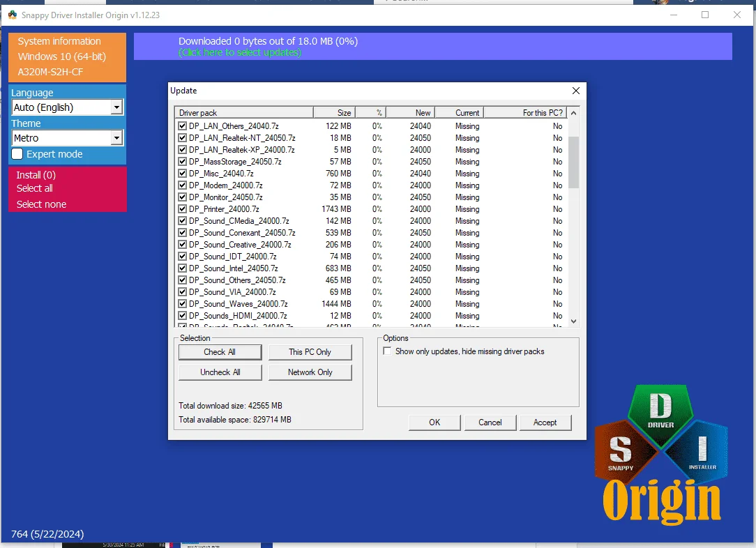Sort by % column header
Viewport: 756px width, 548px height.
(370, 112)
